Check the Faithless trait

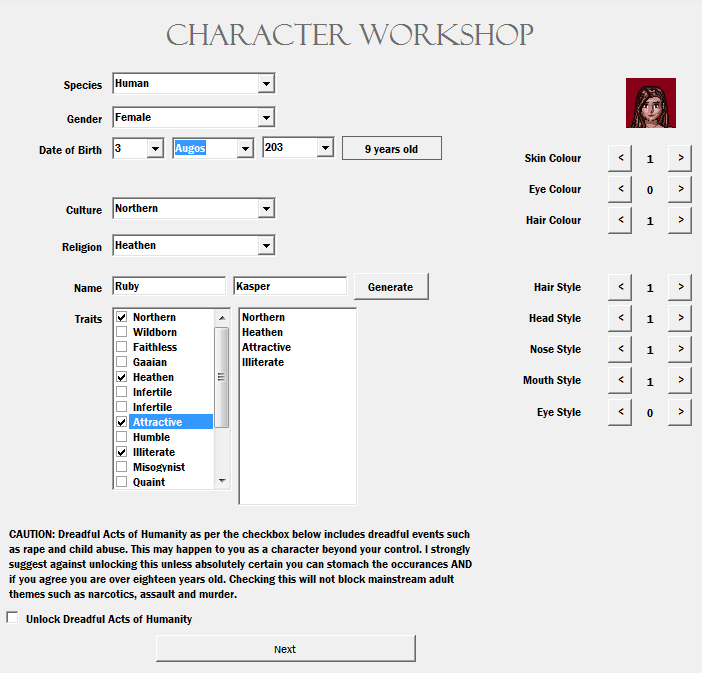[121, 347]
